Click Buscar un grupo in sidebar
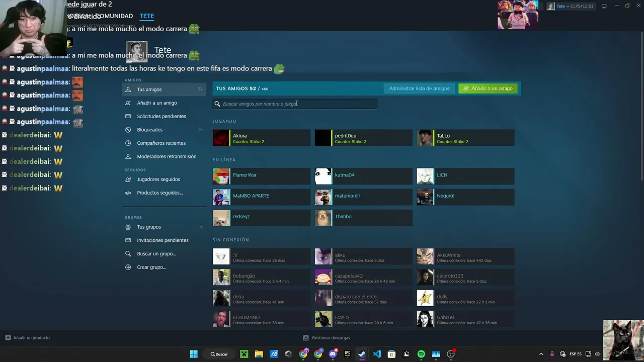This screenshot has width=644, height=362. (164, 254)
